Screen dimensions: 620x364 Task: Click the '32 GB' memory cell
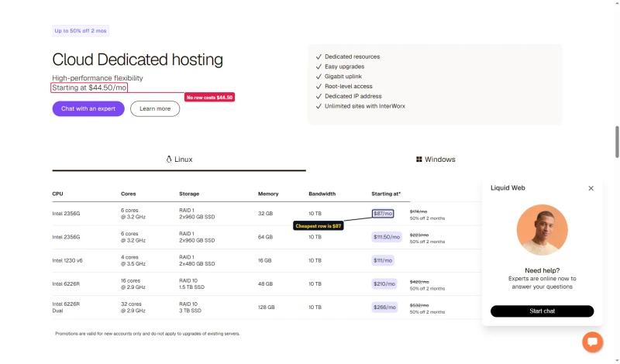(265, 214)
